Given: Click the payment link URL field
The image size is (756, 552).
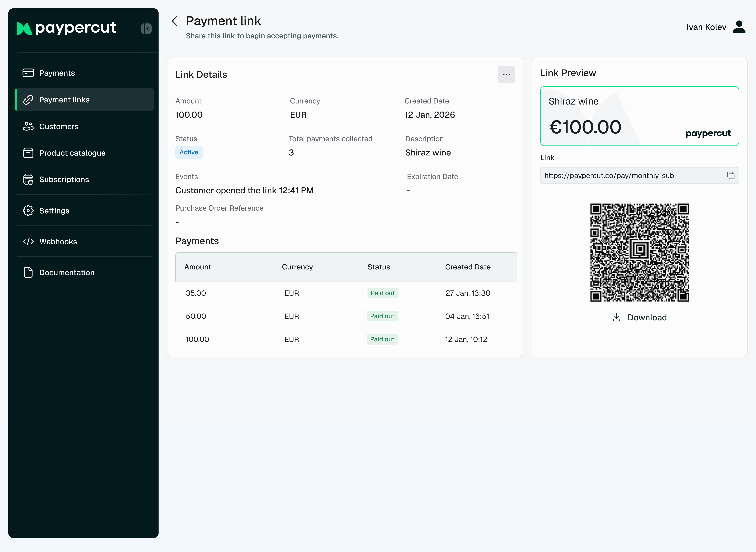Looking at the screenshot, I should pyautogui.click(x=639, y=175).
